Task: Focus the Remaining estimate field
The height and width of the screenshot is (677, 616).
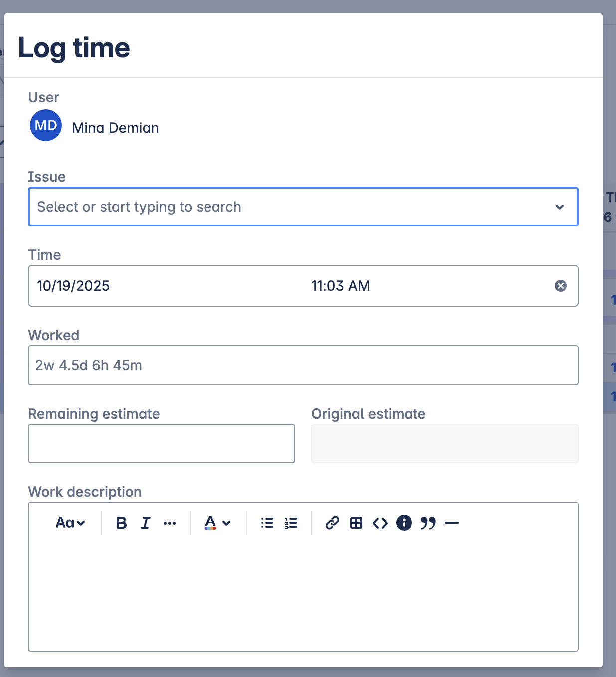Action: coord(162,444)
